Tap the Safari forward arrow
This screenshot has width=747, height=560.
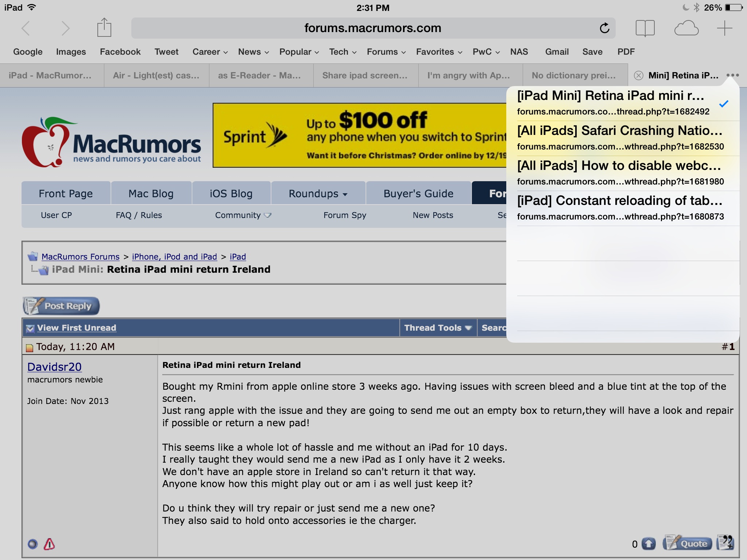(x=65, y=28)
